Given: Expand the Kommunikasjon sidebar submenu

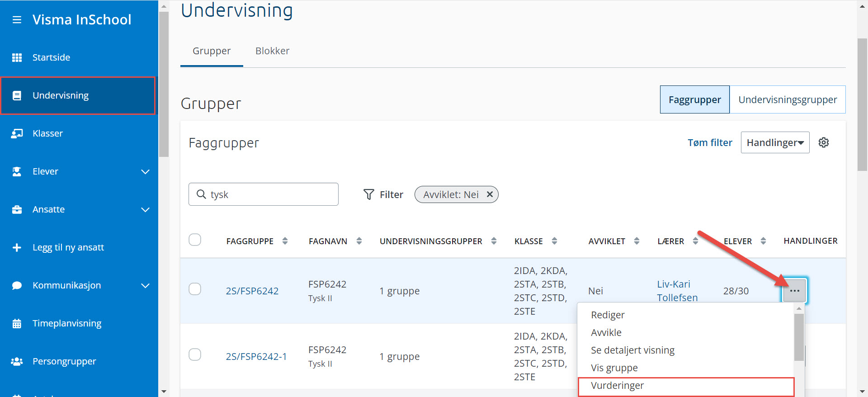Looking at the screenshot, I should click(x=145, y=285).
